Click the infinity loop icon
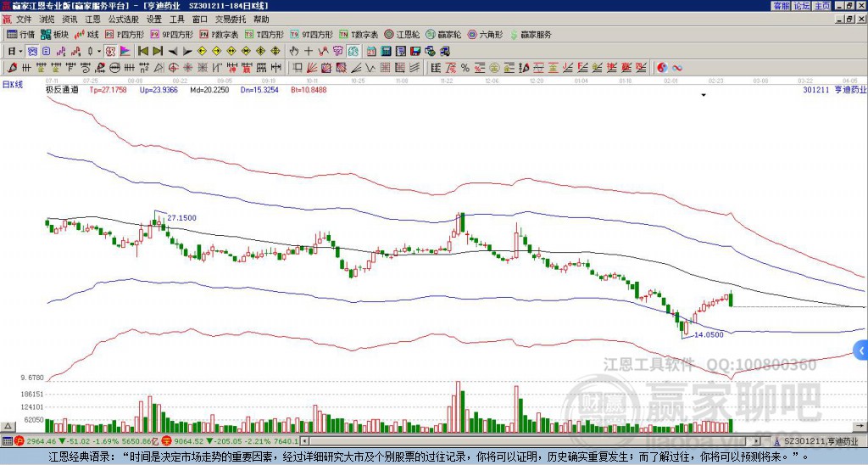The height and width of the screenshot is (465, 868). (x=677, y=68)
